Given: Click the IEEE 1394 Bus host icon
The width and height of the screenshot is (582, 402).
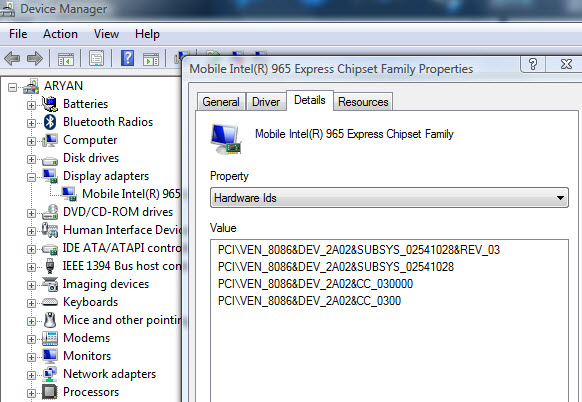Looking at the screenshot, I should [x=50, y=266].
